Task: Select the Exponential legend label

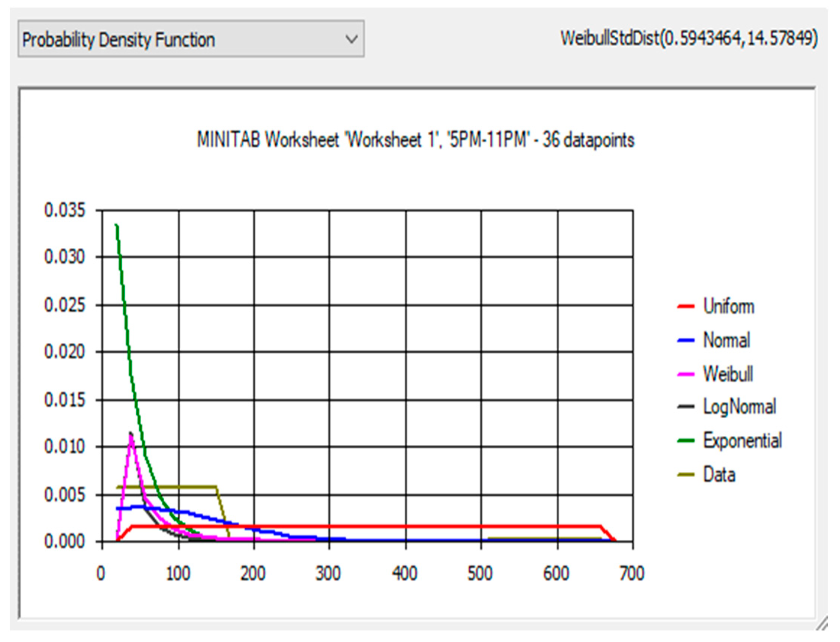Action: point(743,440)
